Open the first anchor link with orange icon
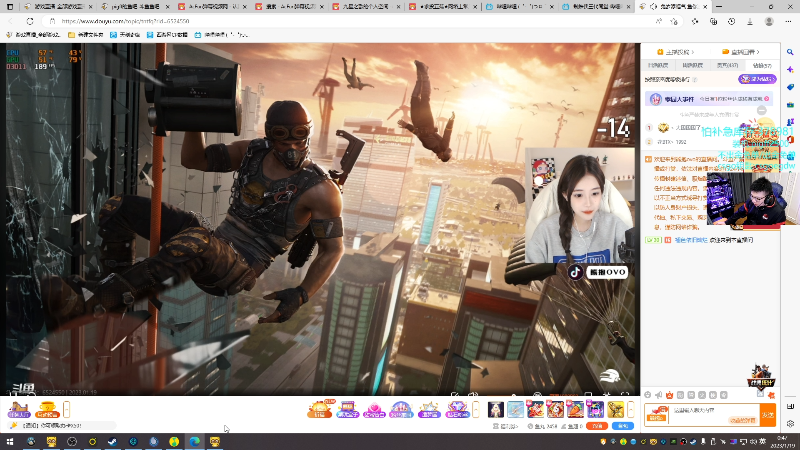Viewport: 800px width, 450px height. pos(676,52)
